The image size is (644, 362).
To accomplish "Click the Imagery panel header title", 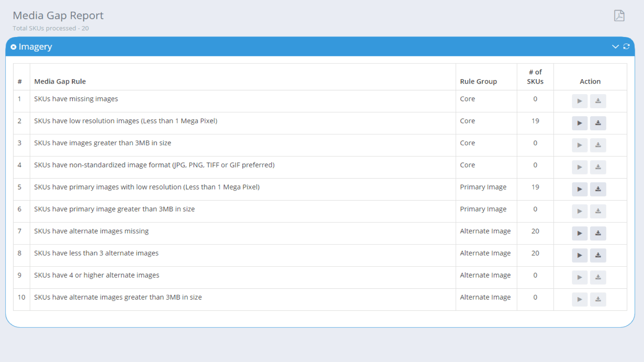I will [x=35, y=47].
